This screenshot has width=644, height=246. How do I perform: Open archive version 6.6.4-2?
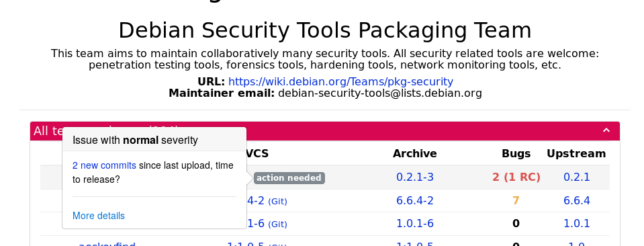tap(415, 201)
